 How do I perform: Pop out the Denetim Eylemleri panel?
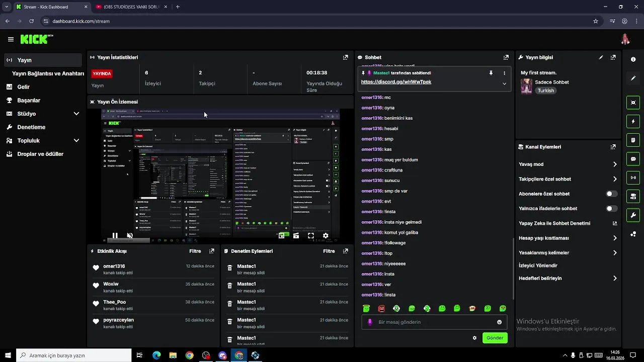[345, 251]
